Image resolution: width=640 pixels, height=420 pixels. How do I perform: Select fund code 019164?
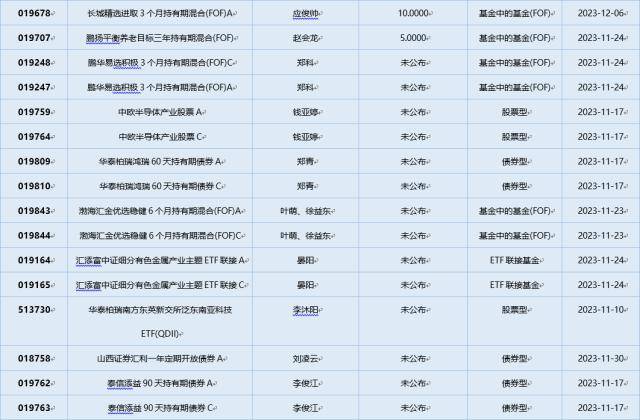pos(34,260)
